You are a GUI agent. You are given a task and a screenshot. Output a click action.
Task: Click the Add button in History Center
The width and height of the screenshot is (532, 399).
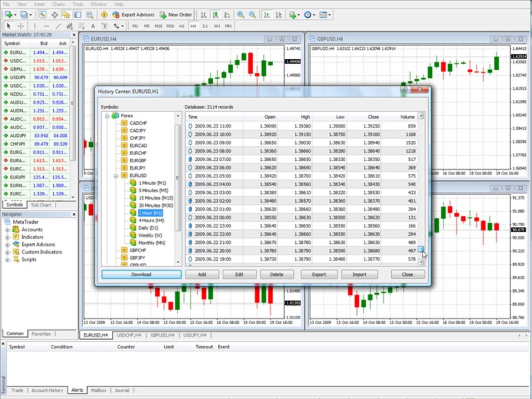[x=202, y=274]
